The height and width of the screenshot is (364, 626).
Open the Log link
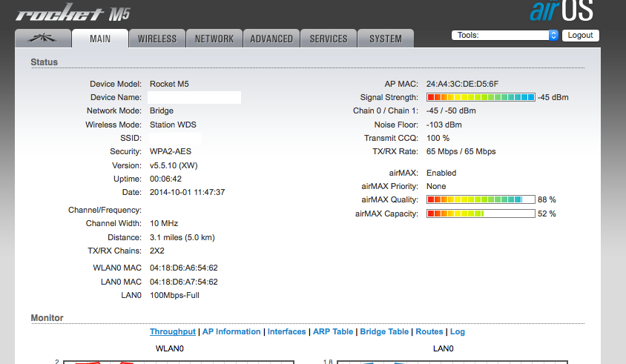click(458, 331)
